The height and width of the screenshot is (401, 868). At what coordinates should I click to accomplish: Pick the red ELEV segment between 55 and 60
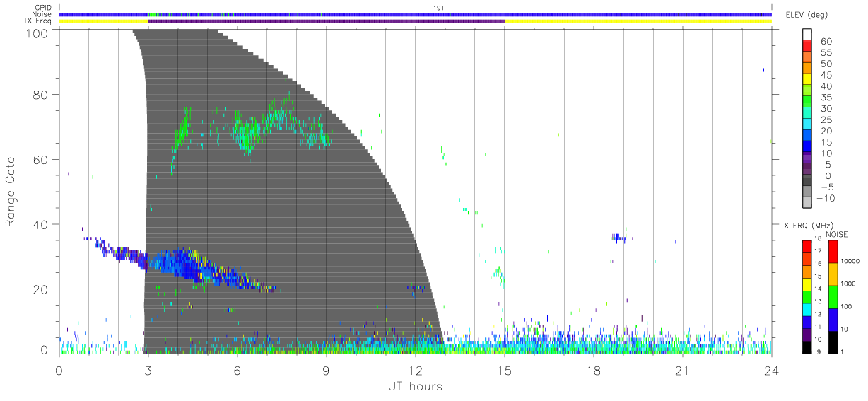point(808,46)
